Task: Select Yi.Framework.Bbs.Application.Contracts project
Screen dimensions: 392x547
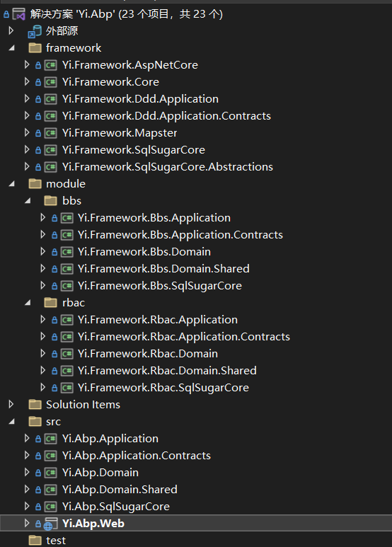Action: (x=180, y=235)
